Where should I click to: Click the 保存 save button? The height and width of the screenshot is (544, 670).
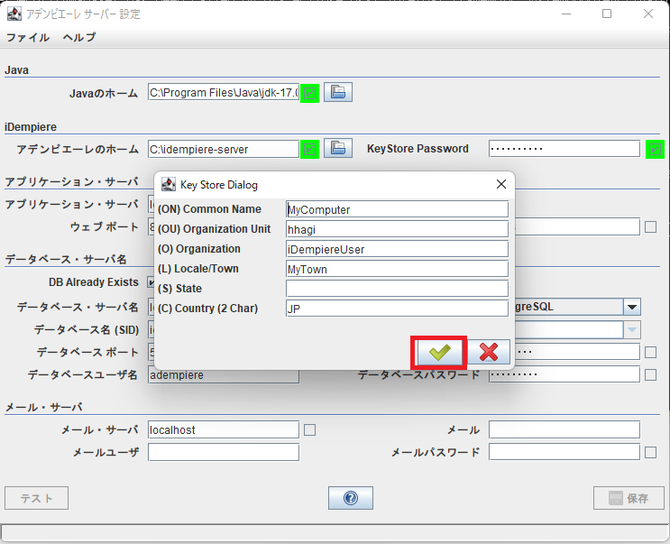[629, 498]
